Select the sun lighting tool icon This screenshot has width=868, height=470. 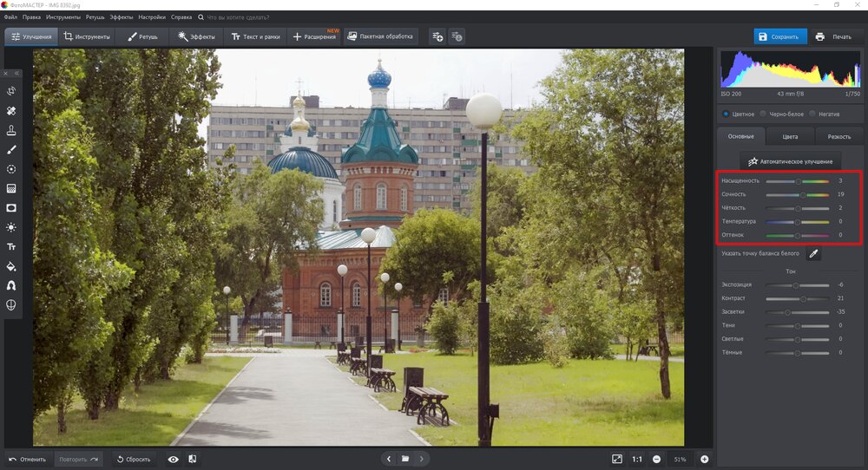point(11,227)
